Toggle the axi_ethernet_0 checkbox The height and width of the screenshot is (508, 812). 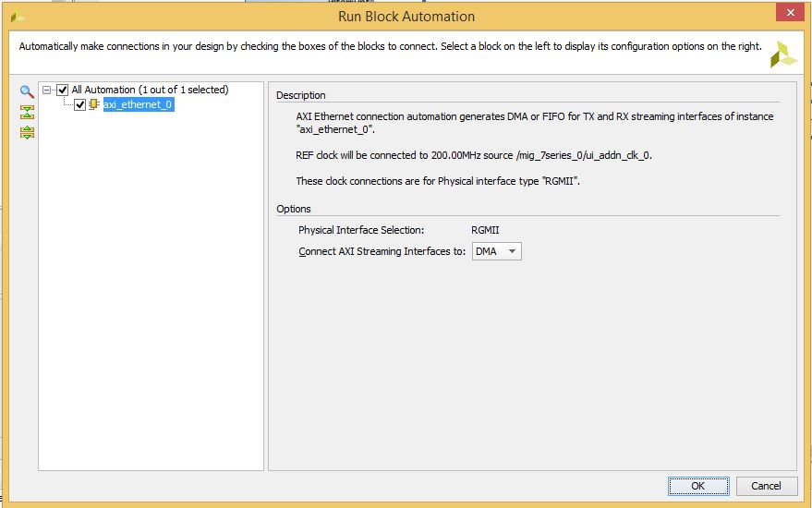click(79, 104)
